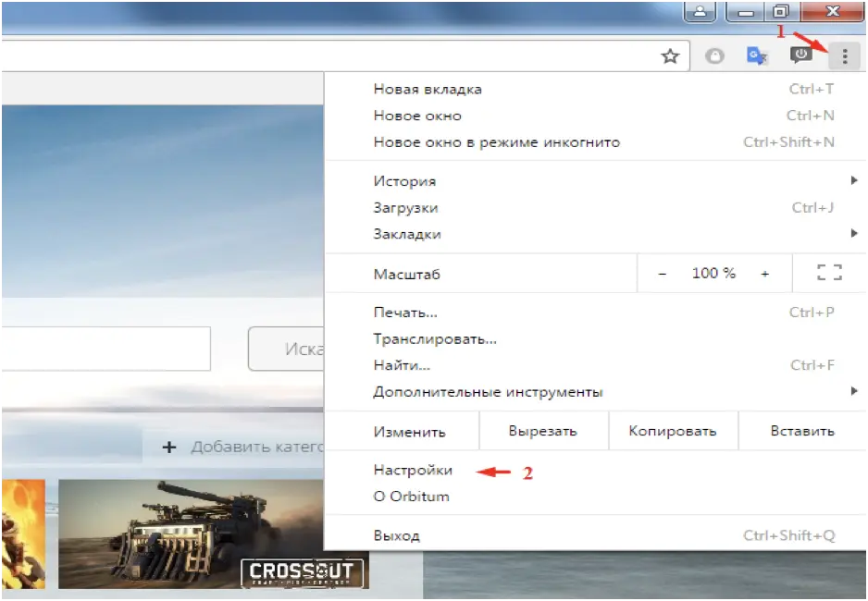Viewport: 868px width, 601px height.
Task: Expand the Закладки submenu
Action: pos(405,234)
